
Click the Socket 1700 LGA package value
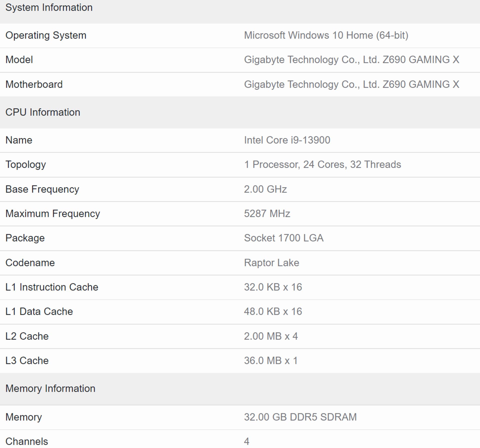pyautogui.click(x=283, y=238)
